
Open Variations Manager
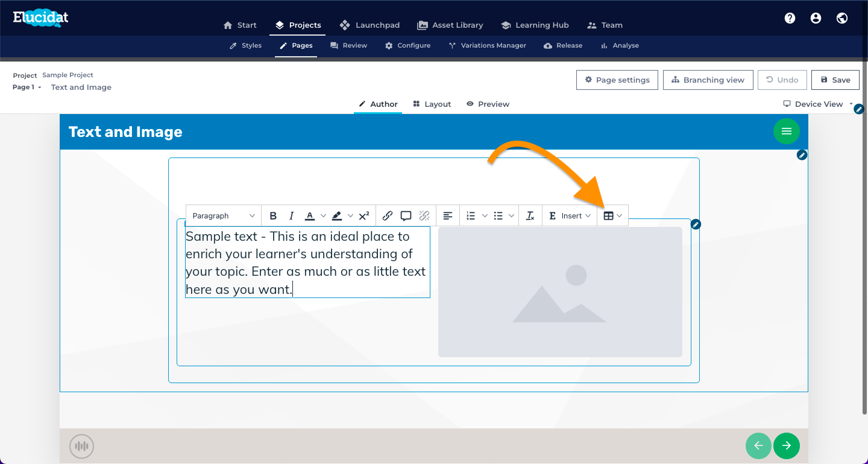point(487,45)
